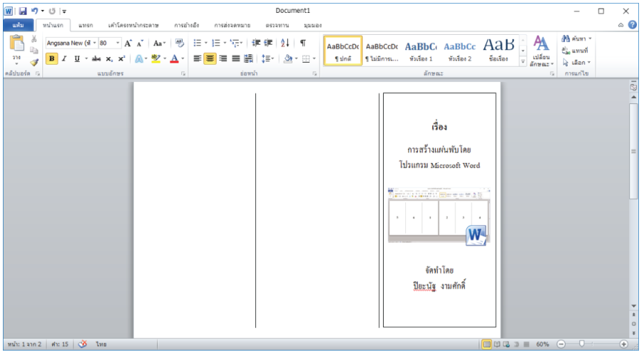Click the Justify alignment icon
This screenshot has width=644, height=357.
tap(236, 58)
